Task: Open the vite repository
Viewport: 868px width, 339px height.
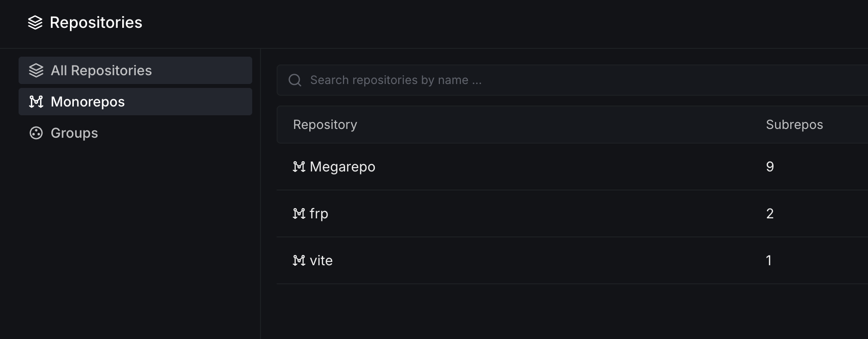Action: click(321, 260)
